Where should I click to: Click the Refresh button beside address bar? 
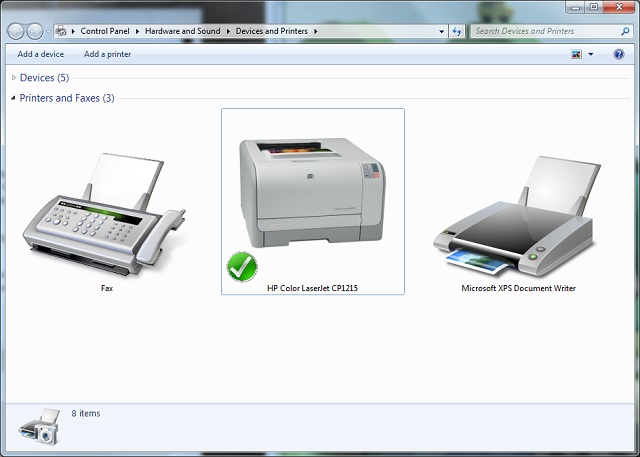pos(457,31)
